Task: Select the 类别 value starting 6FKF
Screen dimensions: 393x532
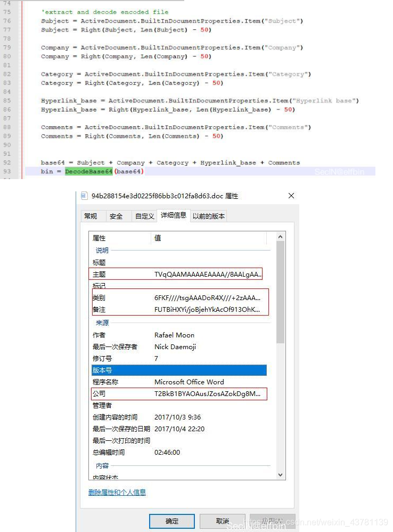Action: pos(207,297)
